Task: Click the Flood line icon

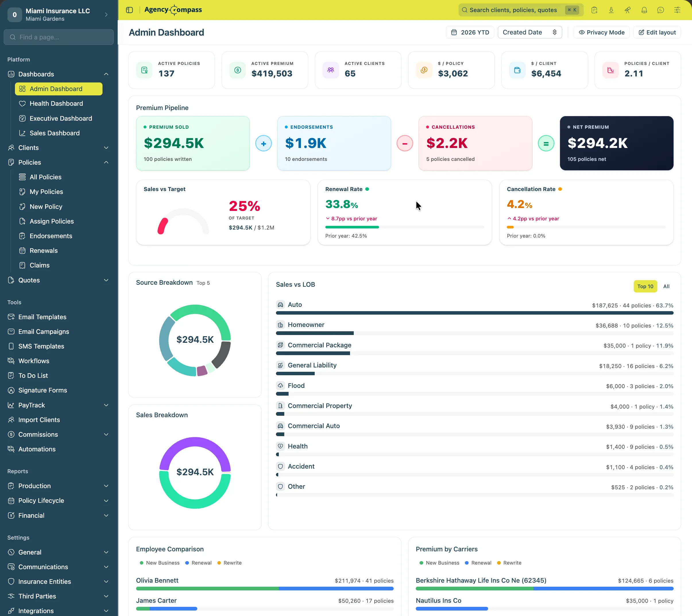Action: coord(280,386)
